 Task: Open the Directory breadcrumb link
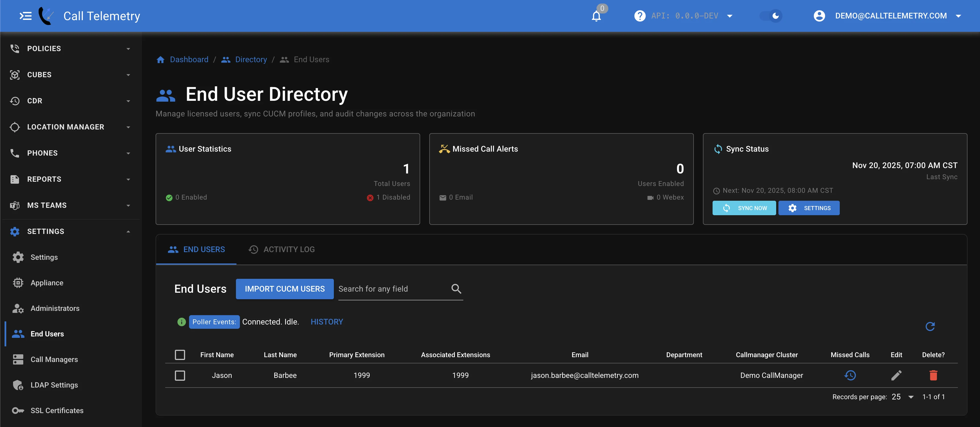point(251,59)
